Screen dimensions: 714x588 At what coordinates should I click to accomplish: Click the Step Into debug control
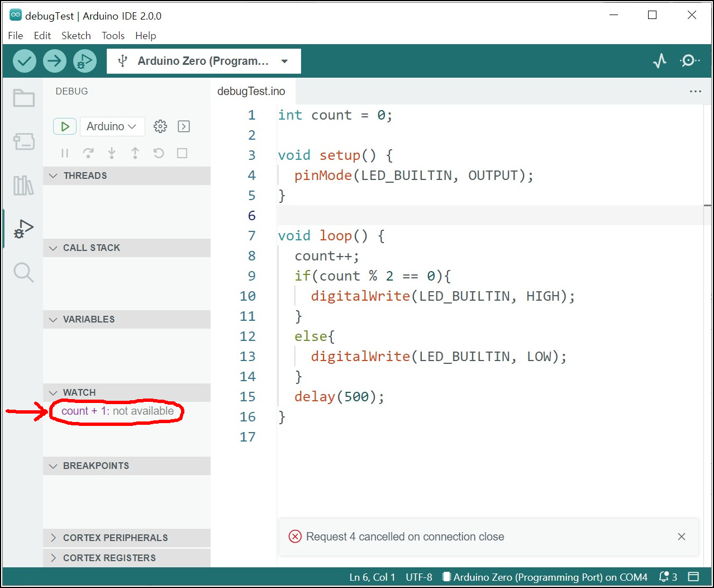[112, 153]
